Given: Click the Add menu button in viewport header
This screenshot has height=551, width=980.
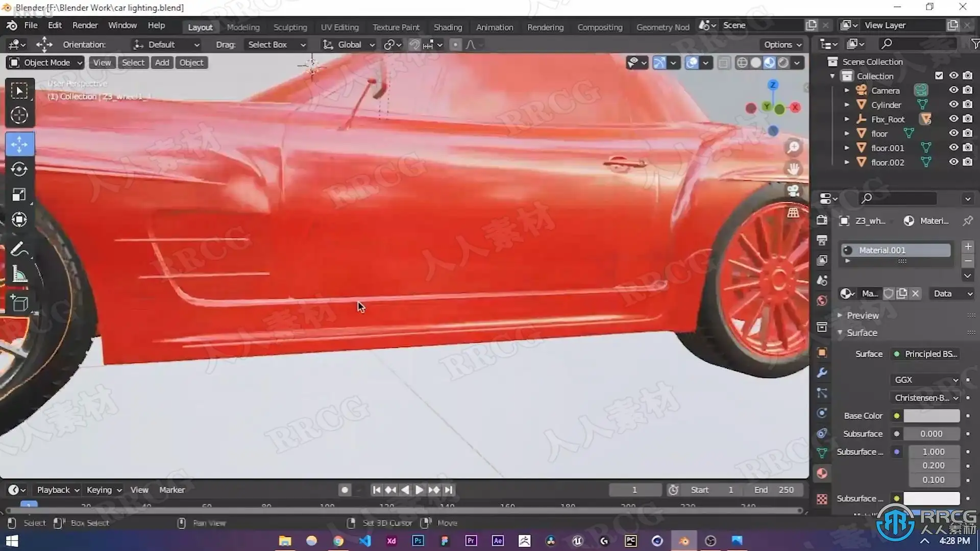Looking at the screenshot, I should tap(162, 63).
